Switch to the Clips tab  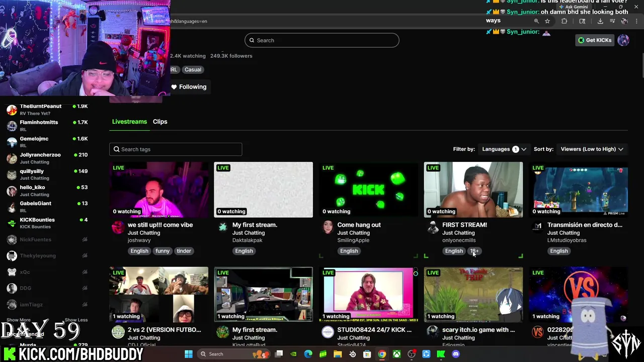[x=160, y=122]
